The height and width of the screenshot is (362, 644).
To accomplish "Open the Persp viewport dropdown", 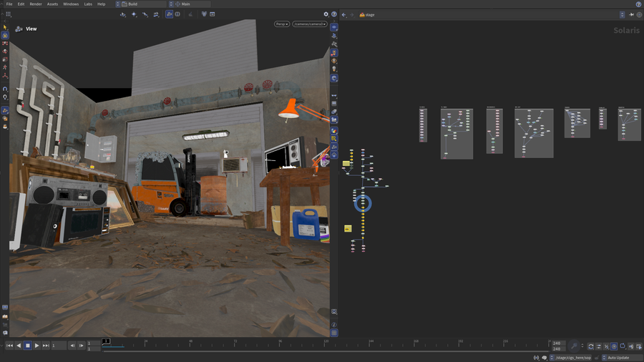I will [x=282, y=24].
